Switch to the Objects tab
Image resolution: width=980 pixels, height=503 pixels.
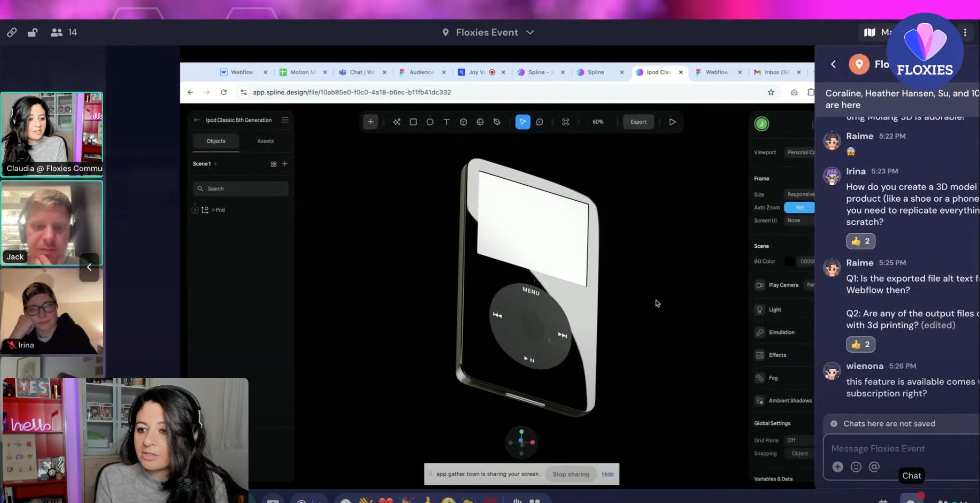pos(216,141)
